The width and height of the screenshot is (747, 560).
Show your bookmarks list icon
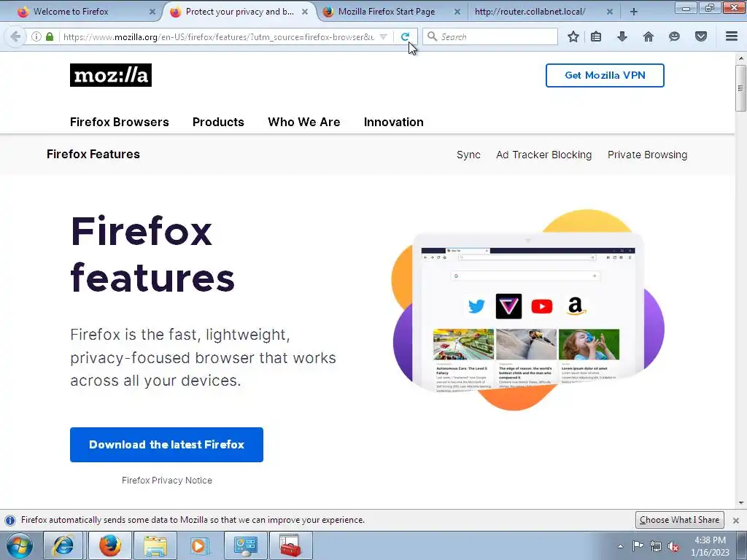click(x=596, y=36)
